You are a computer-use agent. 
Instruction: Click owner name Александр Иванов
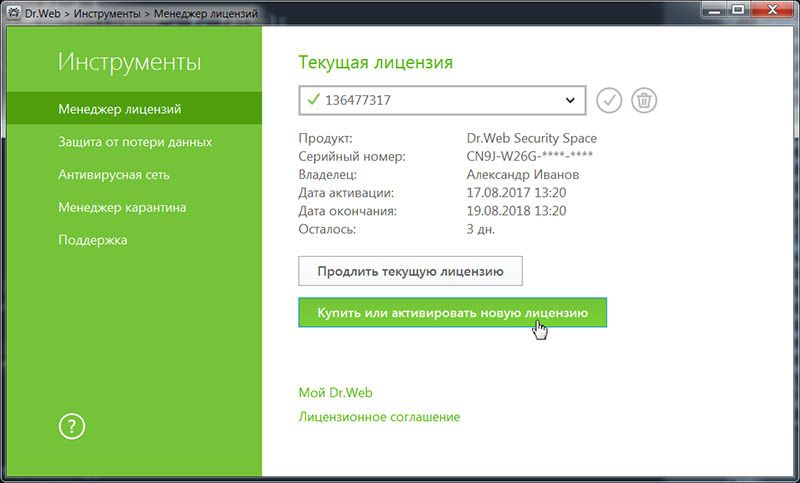pos(522,174)
